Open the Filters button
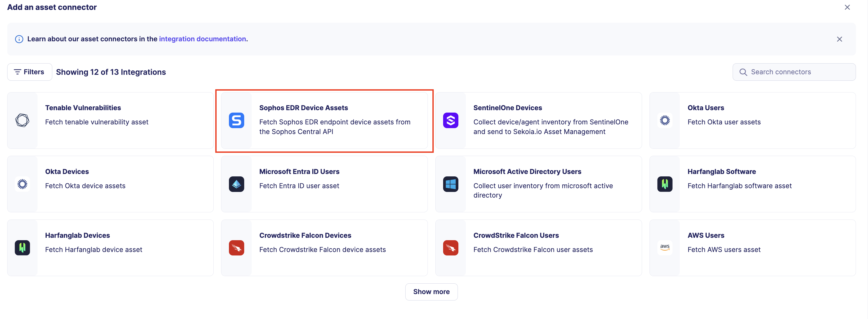Screen dimensions: 868x319 (30, 72)
